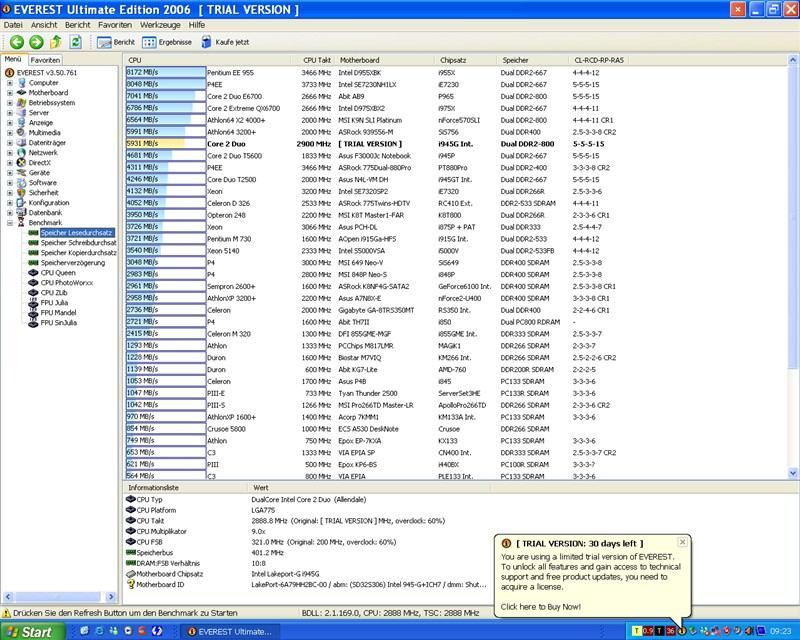The image size is (800, 640).
Task: Click the left panel scroll right arrow
Action: pos(111,597)
